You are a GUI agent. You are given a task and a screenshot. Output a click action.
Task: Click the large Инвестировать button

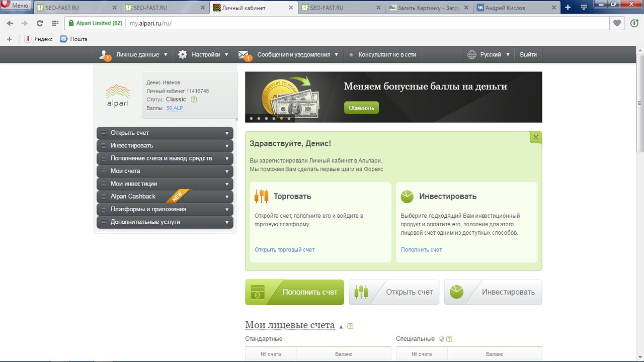coord(493,292)
